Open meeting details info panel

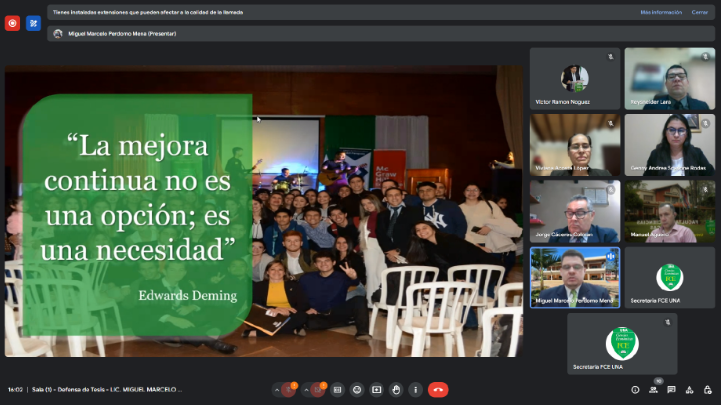click(x=635, y=390)
